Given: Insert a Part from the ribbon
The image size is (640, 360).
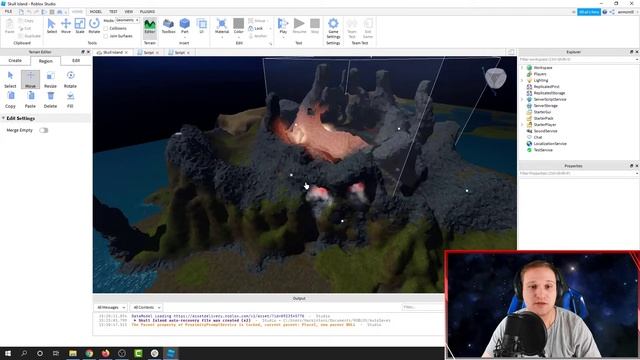Looking at the screenshot, I should pos(184,26).
